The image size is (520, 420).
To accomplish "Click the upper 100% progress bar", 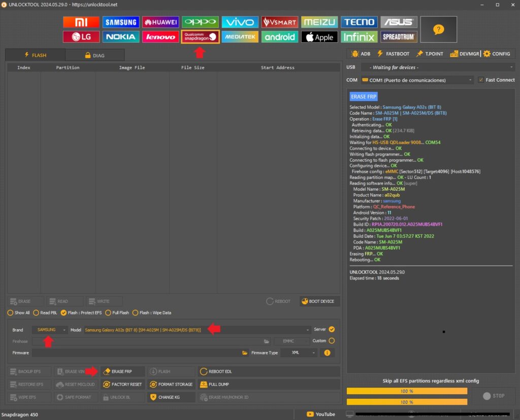I will point(407,391).
